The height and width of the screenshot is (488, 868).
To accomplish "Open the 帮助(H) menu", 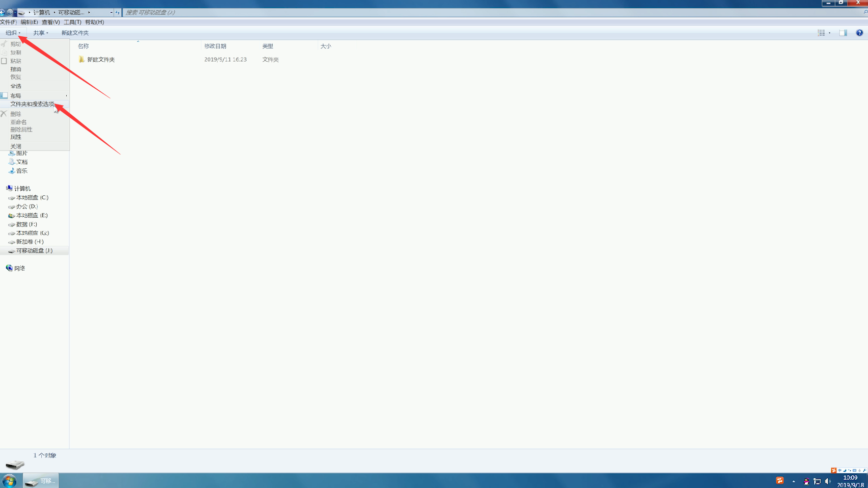I will pyautogui.click(x=94, y=22).
